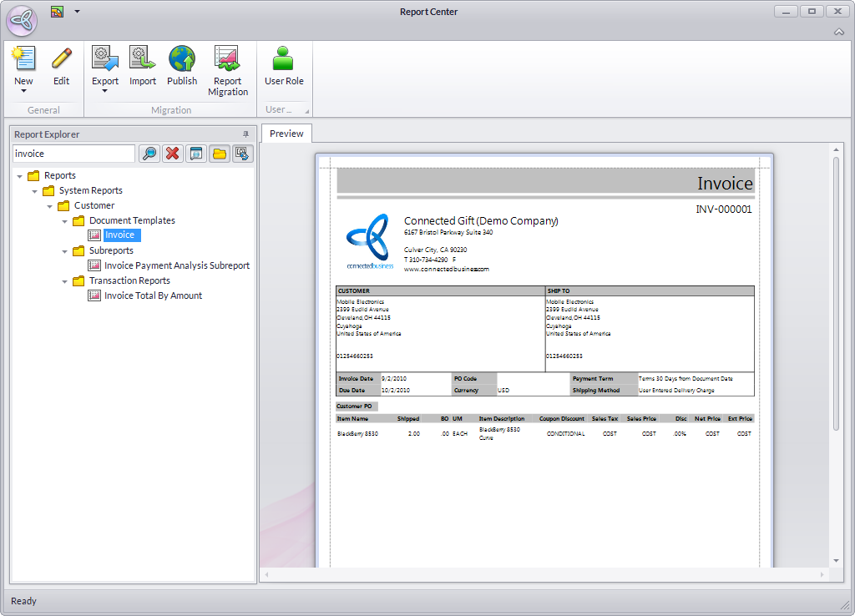This screenshot has height=616, width=855.
Task: Toggle auto-hide pin on Report Explorer
Action: tap(245, 134)
